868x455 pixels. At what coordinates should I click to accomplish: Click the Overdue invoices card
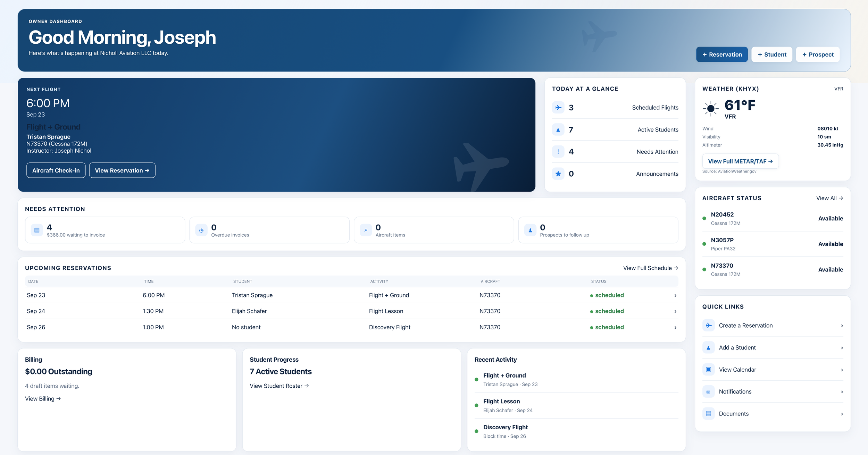tap(269, 230)
